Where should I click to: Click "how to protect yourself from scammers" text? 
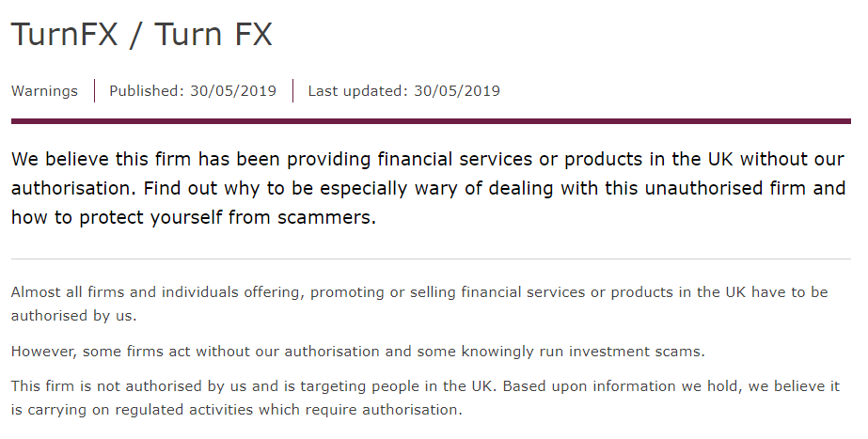(192, 217)
